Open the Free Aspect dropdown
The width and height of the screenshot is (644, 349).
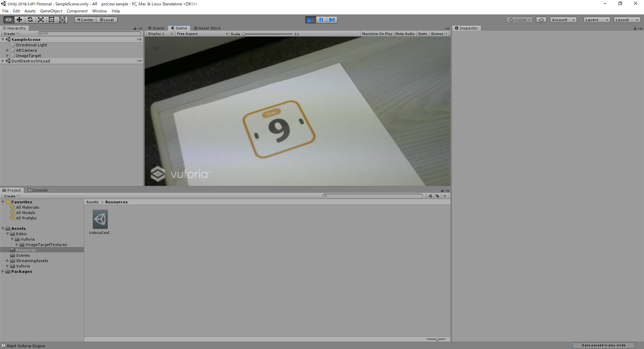202,34
